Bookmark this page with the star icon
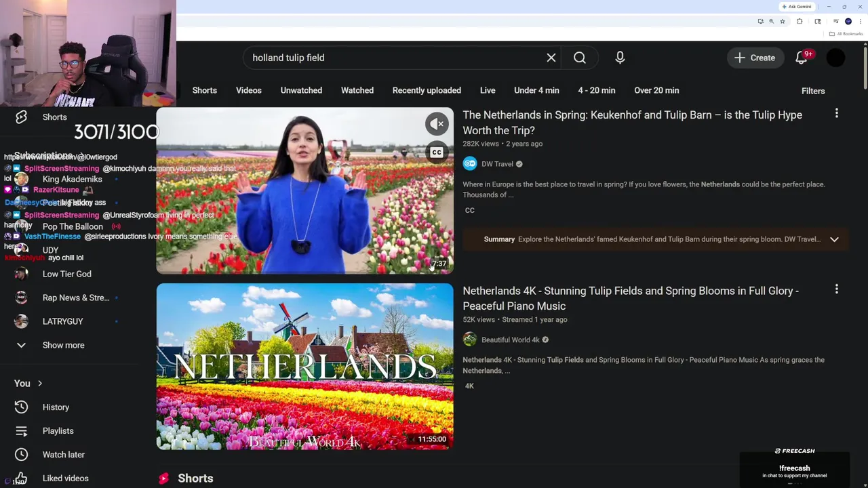 click(x=782, y=22)
